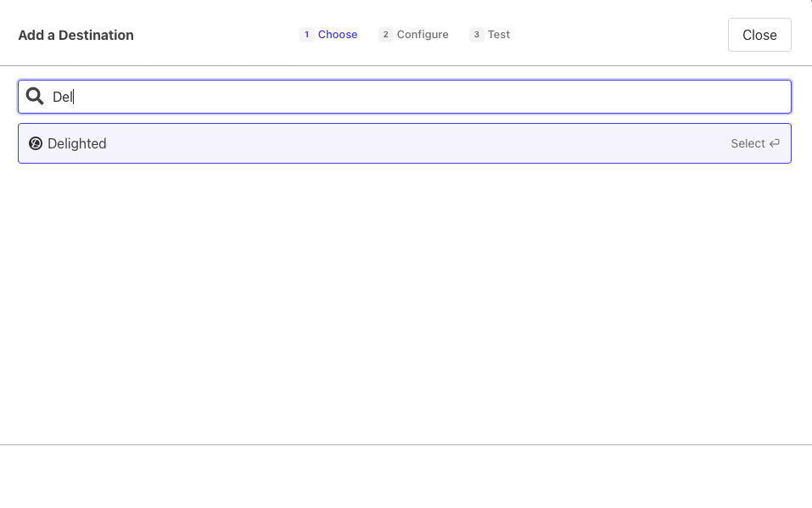Screen dimensions: 812x508
Task: Click the step 2 number badge
Action: point(386,35)
